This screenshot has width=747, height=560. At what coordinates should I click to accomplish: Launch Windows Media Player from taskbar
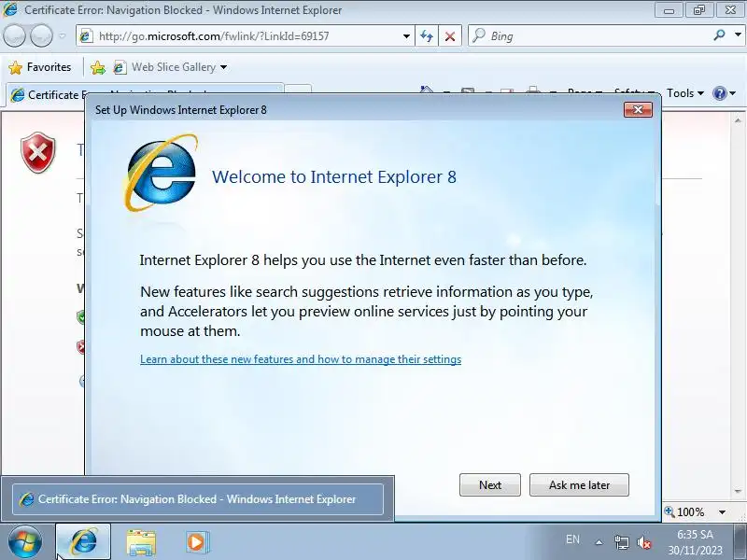pyautogui.click(x=196, y=542)
